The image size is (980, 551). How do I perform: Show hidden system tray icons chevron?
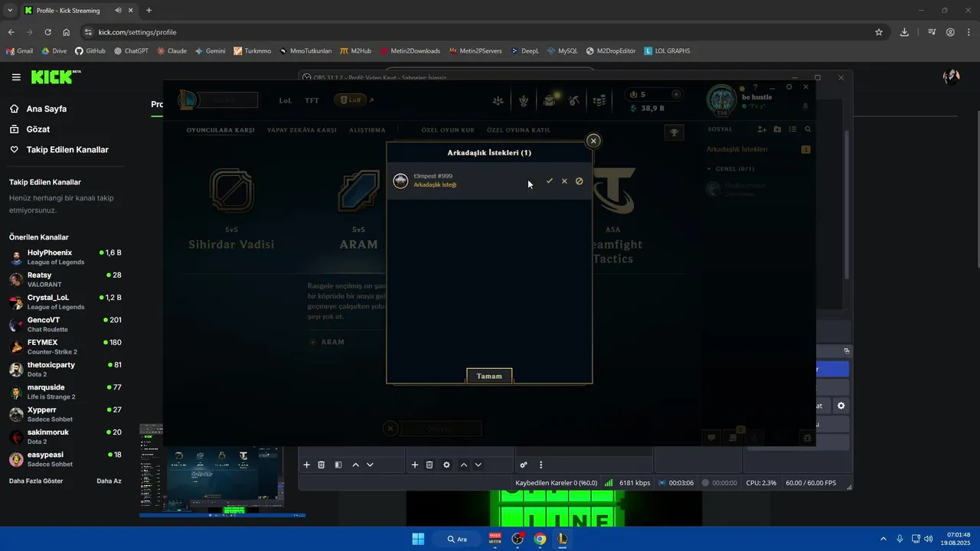(883, 539)
